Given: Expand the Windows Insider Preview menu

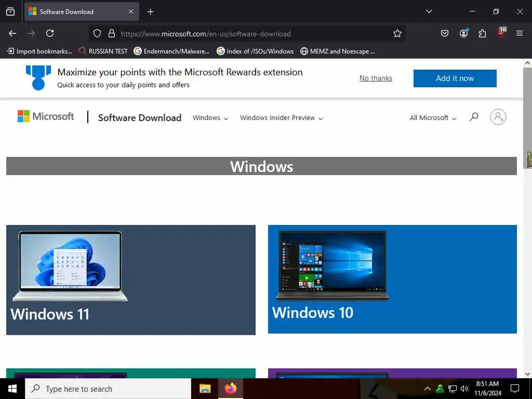Looking at the screenshot, I should 281,118.
